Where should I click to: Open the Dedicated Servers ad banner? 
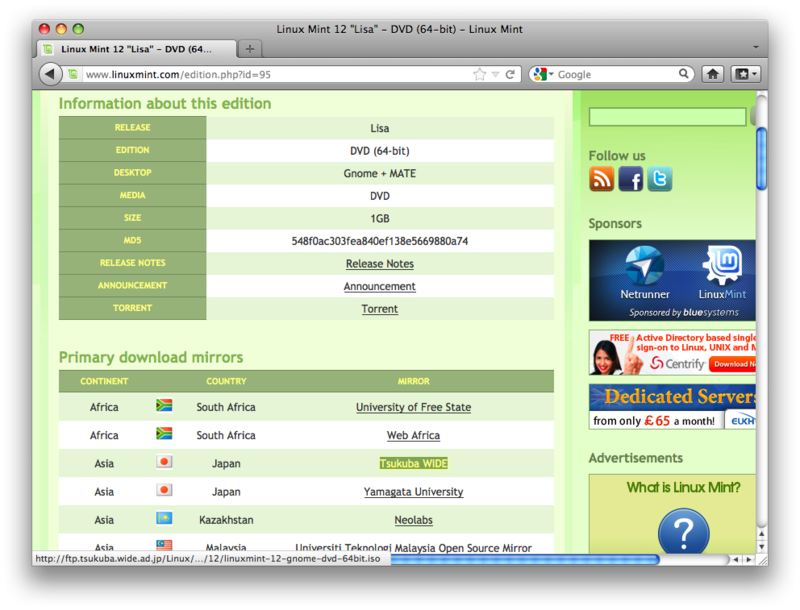point(672,406)
